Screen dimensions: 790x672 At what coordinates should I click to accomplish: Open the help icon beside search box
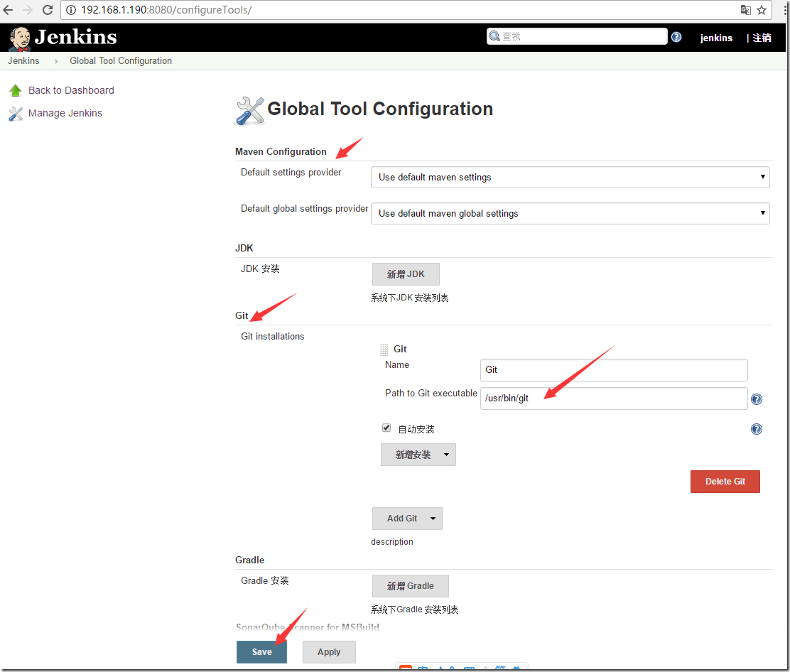click(x=676, y=37)
